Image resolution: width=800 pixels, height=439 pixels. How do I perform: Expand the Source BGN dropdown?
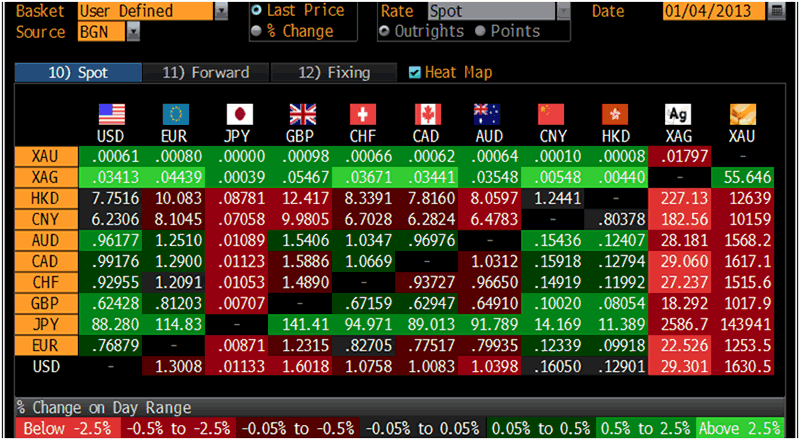click(133, 31)
